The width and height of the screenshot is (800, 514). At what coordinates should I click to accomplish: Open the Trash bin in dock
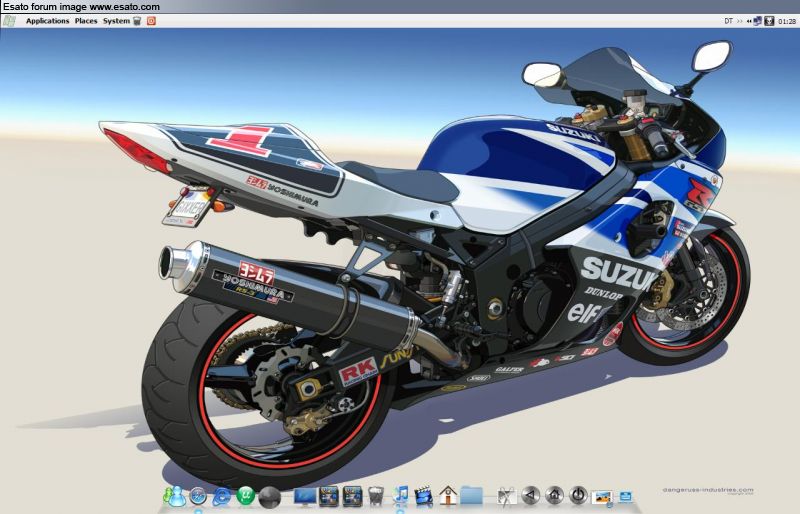pyautogui.click(x=376, y=496)
